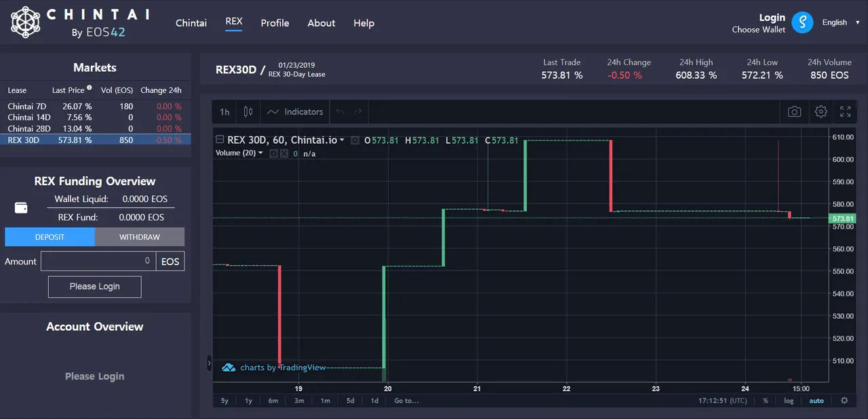The image size is (868, 419).
Task: Open the Help nav tab
Action: [364, 23]
